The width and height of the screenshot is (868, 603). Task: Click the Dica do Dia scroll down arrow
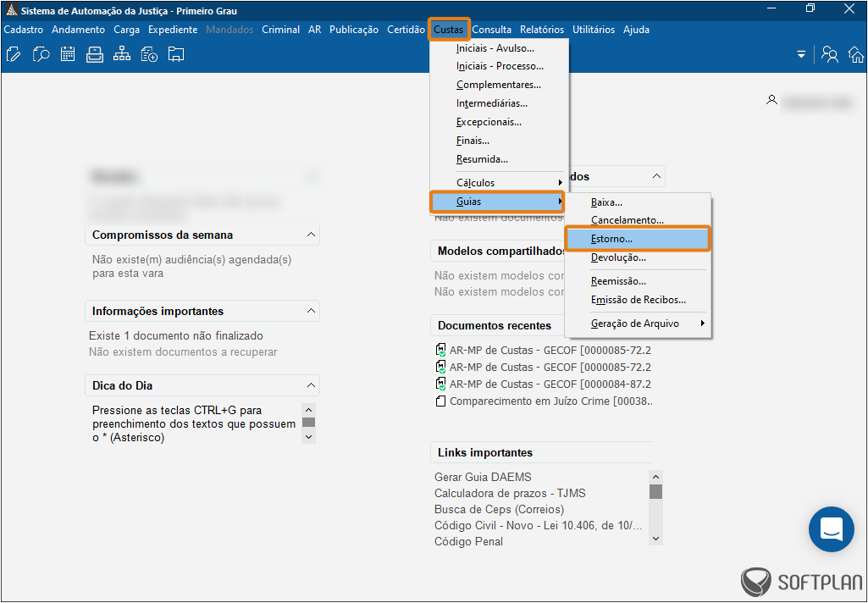[x=309, y=437]
